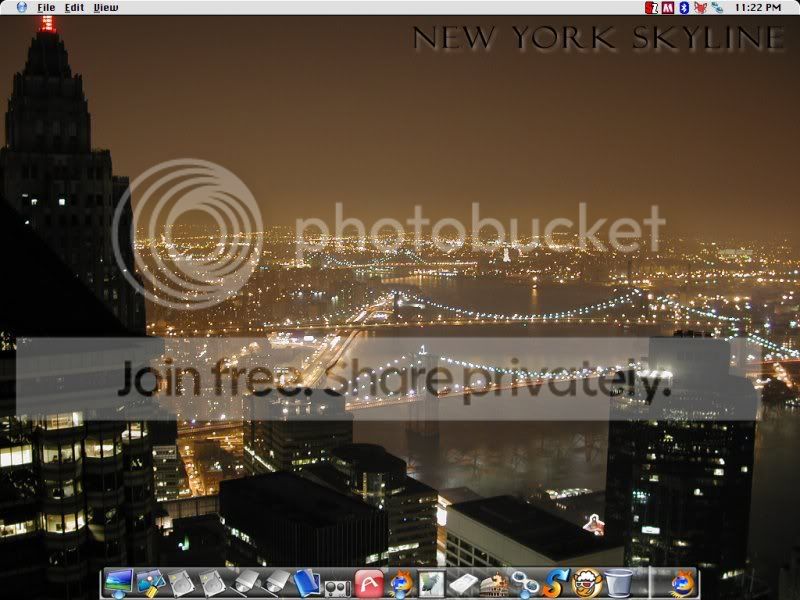Screen dimensions: 800x600
Task: Open the Edit menu
Action: coord(74,7)
